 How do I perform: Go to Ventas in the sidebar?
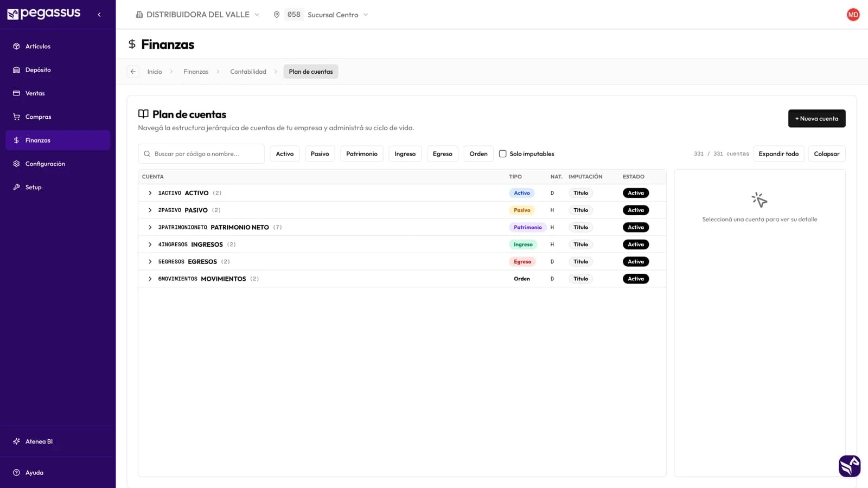[58, 93]
